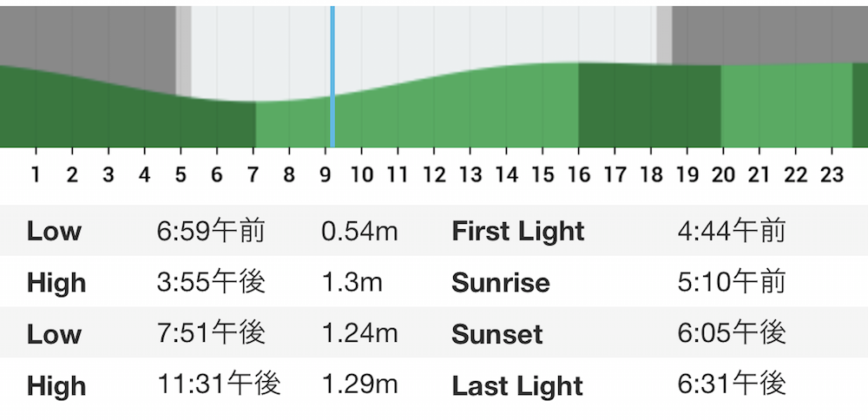
Task: Select hour 16 on the tide axis
Action: click(x=578, y=175)
